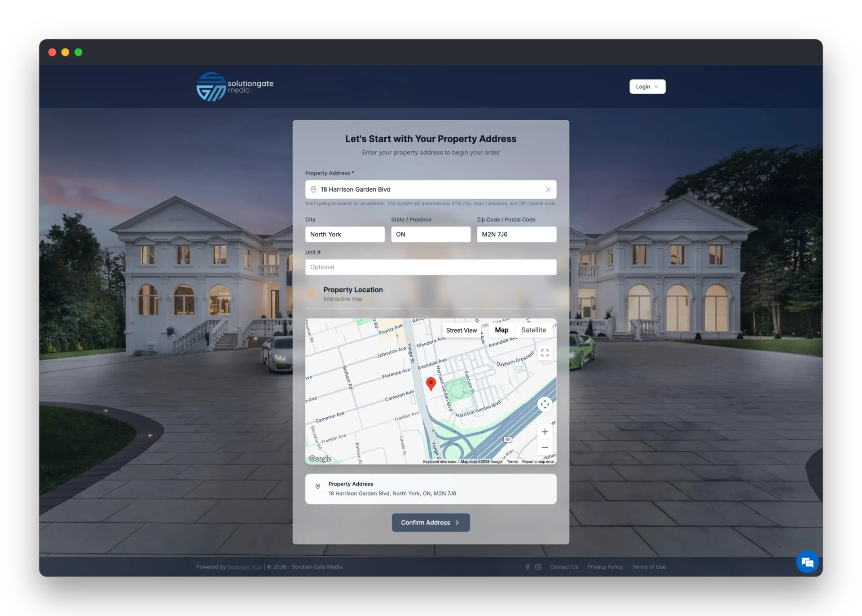Click the "Property Location" heading
Viewport: 862px width, 616px height.
click(353, 290)
